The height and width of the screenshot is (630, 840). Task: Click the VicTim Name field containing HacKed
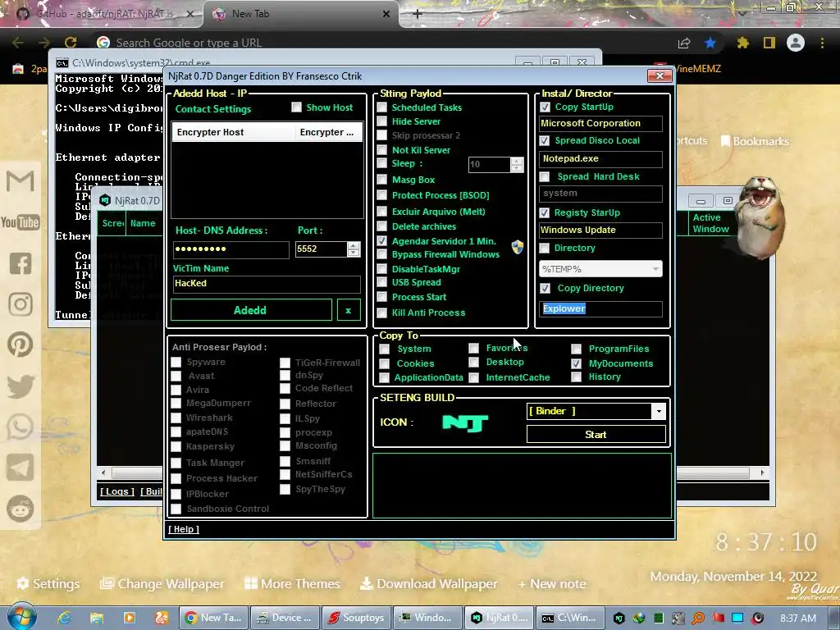click(267, 283)
